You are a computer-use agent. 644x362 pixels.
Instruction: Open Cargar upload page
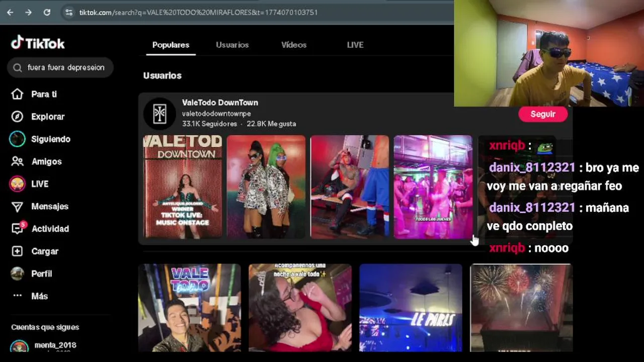(x=45, y=251)
